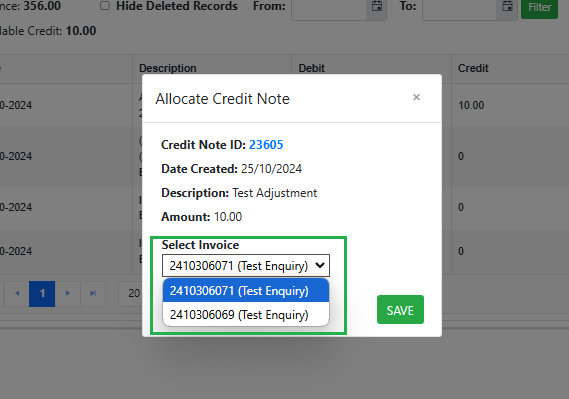This screenshot has height=399, width=569.
Task: Toggle Hide Deleted Records checkbox
Action: [x=105, y=5]
